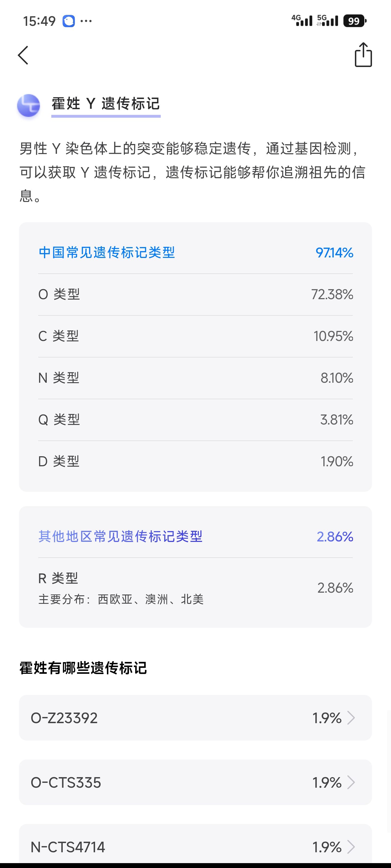
Task: Tap the C 类型 row
Action: [x=195, y=336]
